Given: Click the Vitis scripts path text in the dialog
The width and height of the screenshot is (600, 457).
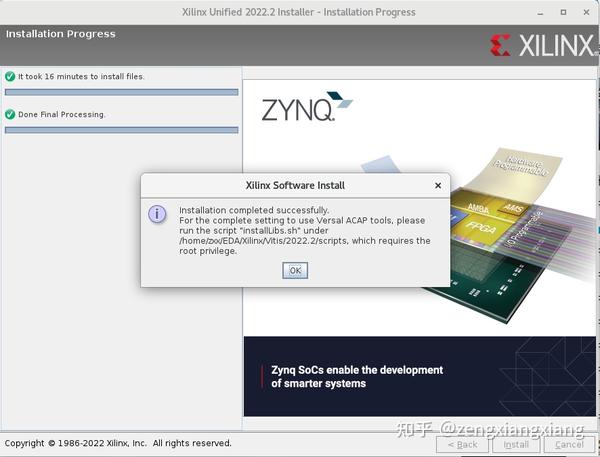Looking at the screenshot, I should pos(263,241).
